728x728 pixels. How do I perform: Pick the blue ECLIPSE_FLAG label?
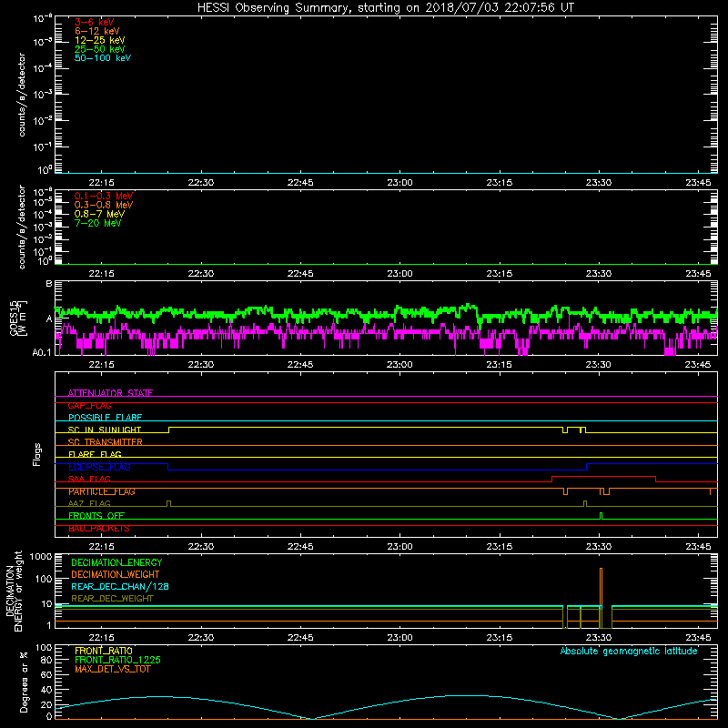99,467
